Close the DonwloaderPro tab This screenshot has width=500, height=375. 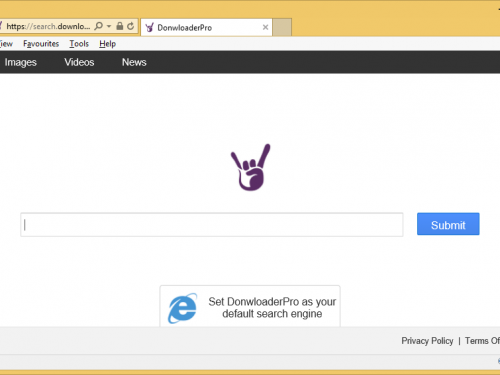tap(265, 27)
